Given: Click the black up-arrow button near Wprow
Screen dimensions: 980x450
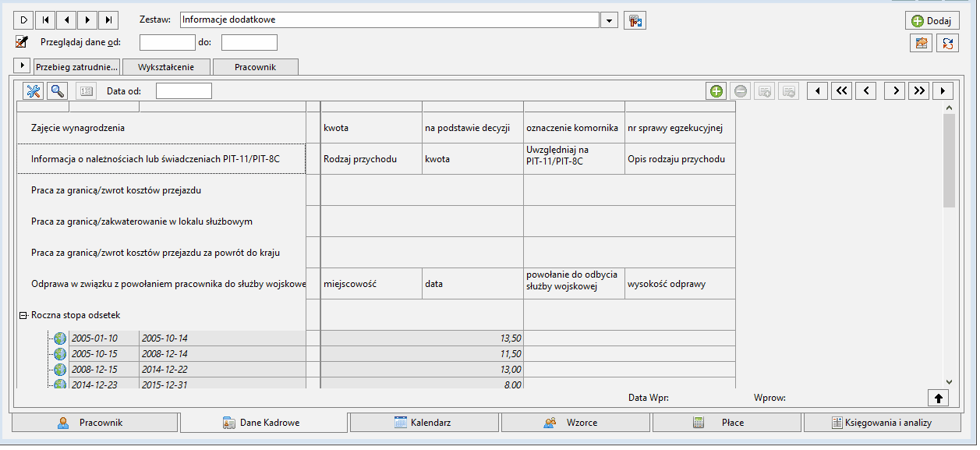Looking at the screenshot, I should (938, 398).
